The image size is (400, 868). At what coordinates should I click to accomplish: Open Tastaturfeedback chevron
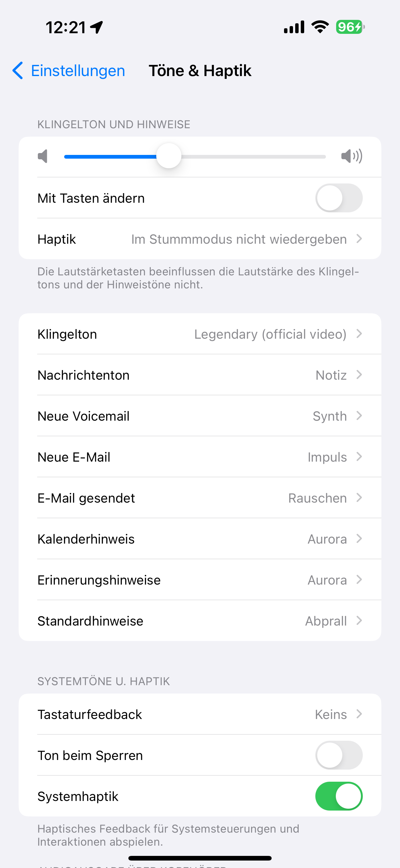pyautogui.click(x=359, y=714)
